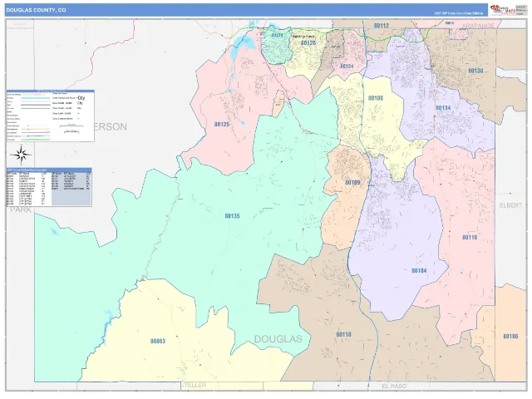Select the 80109 ZIP label
532x399 pixels.
(352, 183)
